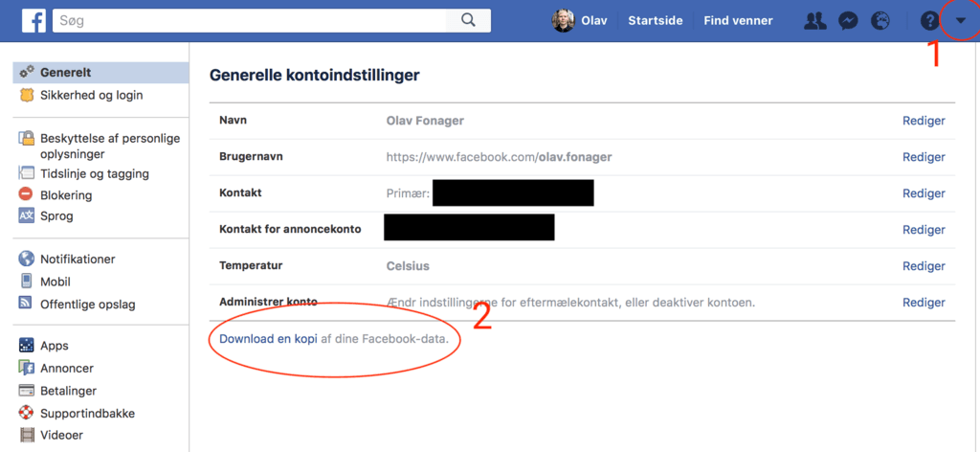
Task: Go to Olav's profile via name link
Action: coord(593,21)
